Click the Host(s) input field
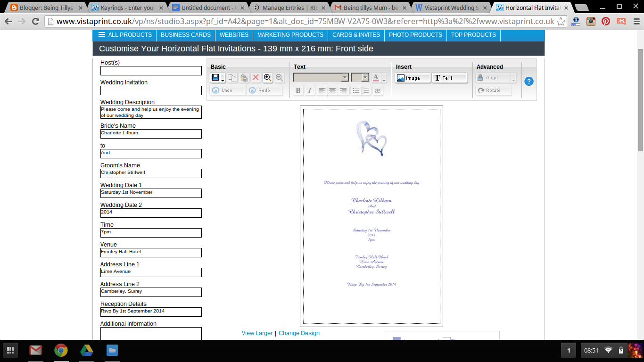The image size is (644, 362). pos(151,71)
